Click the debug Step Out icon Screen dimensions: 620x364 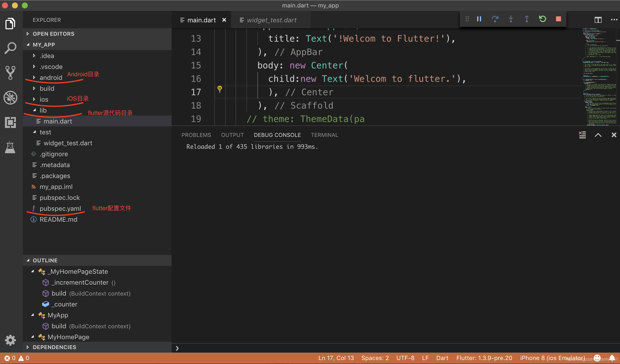pos(527,19)
